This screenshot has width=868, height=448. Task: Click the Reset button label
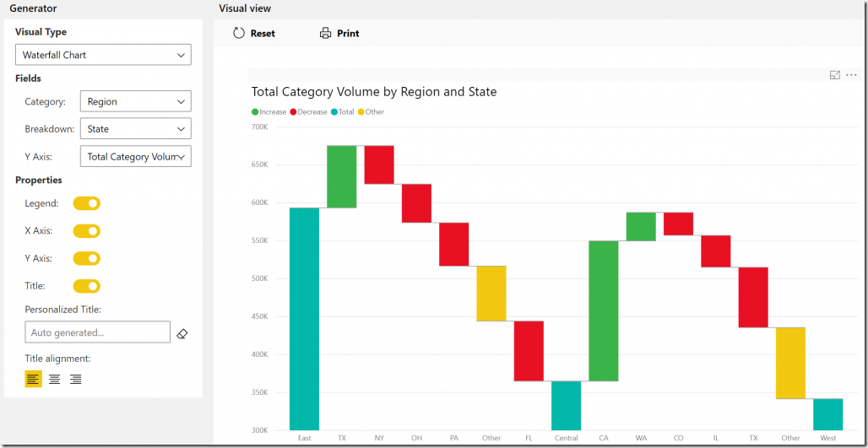[x=263, y=33]
